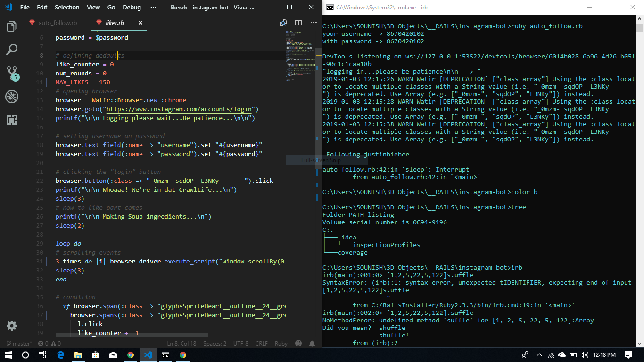Open the Action Center notification icon
Screen dimensions: 644x362
(628, 355)
